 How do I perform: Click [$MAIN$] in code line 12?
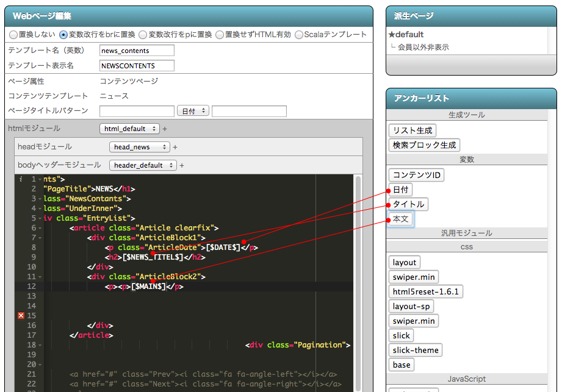148,287
